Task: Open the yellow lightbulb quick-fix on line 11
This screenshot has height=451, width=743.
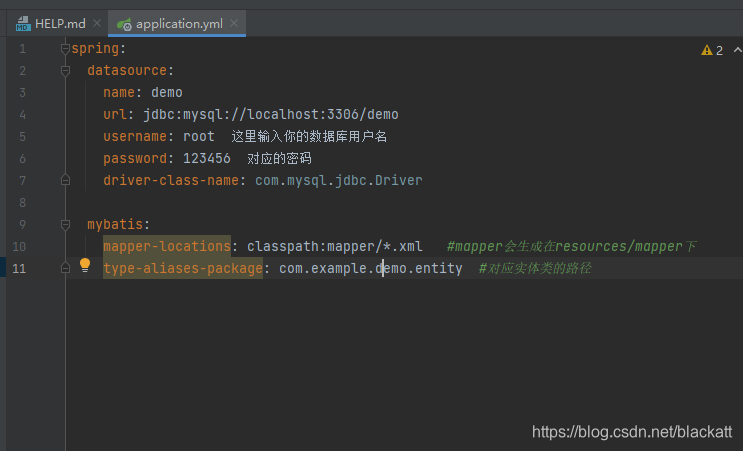Action: (x=85, y=265)
